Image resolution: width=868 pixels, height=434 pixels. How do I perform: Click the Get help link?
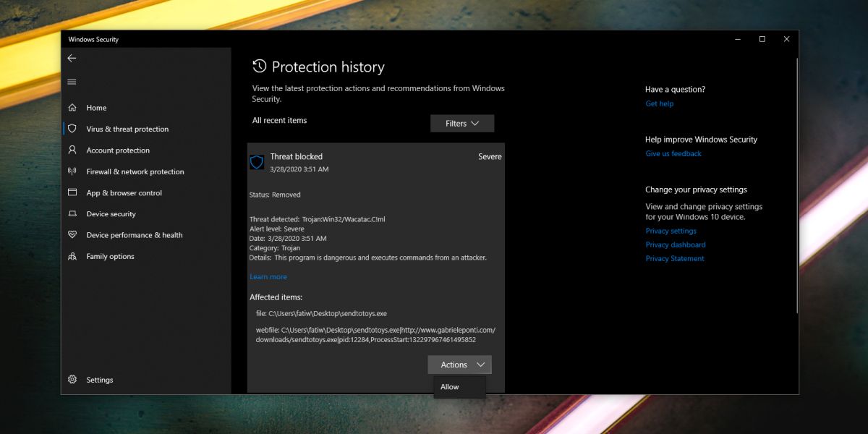(660, 103)
